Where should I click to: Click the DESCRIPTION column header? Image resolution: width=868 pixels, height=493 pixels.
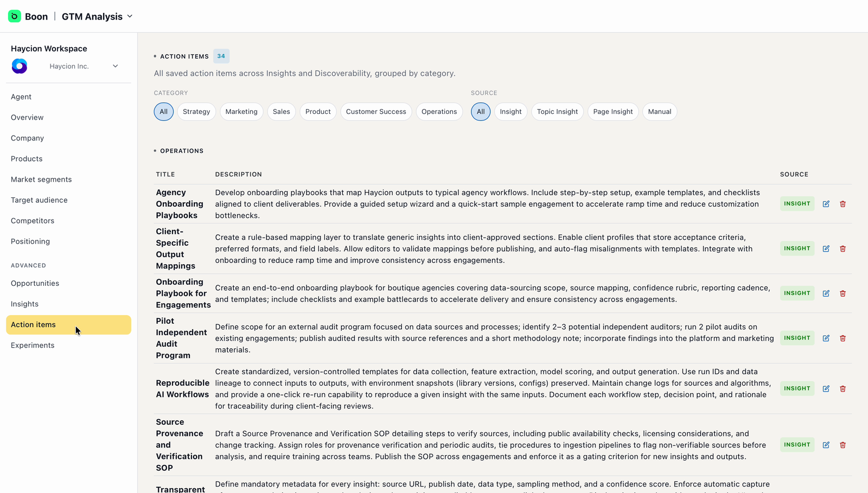[238, 174]
